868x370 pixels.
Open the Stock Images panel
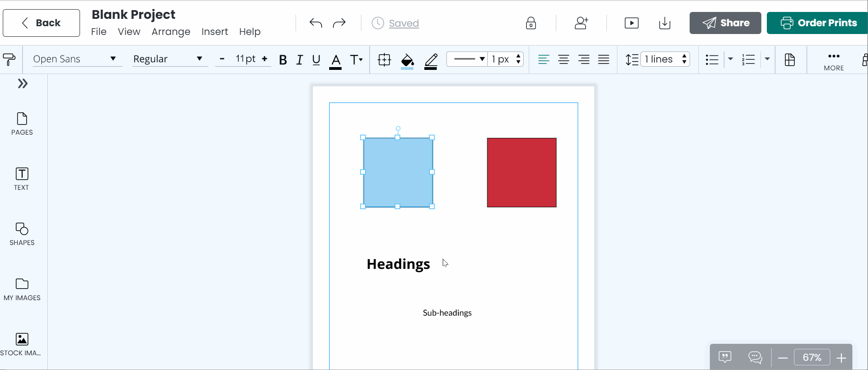(21, 345)
